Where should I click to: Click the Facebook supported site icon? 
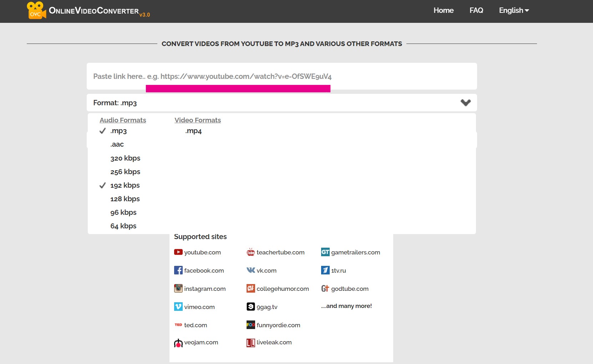click(x=178, y=270)
